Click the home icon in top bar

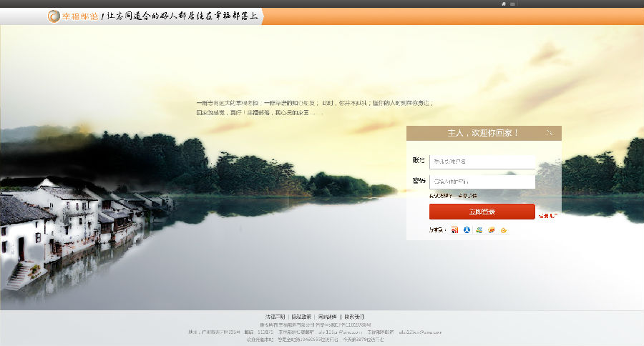(x=504, y=4)
